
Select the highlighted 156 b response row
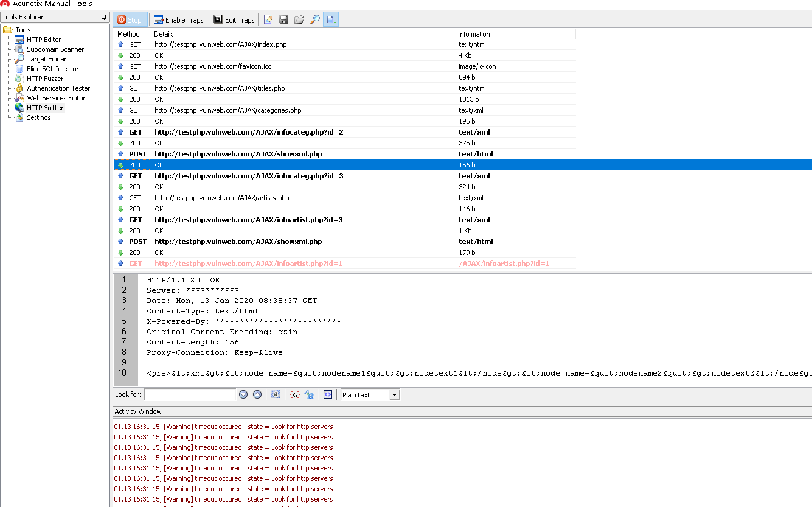463,165
